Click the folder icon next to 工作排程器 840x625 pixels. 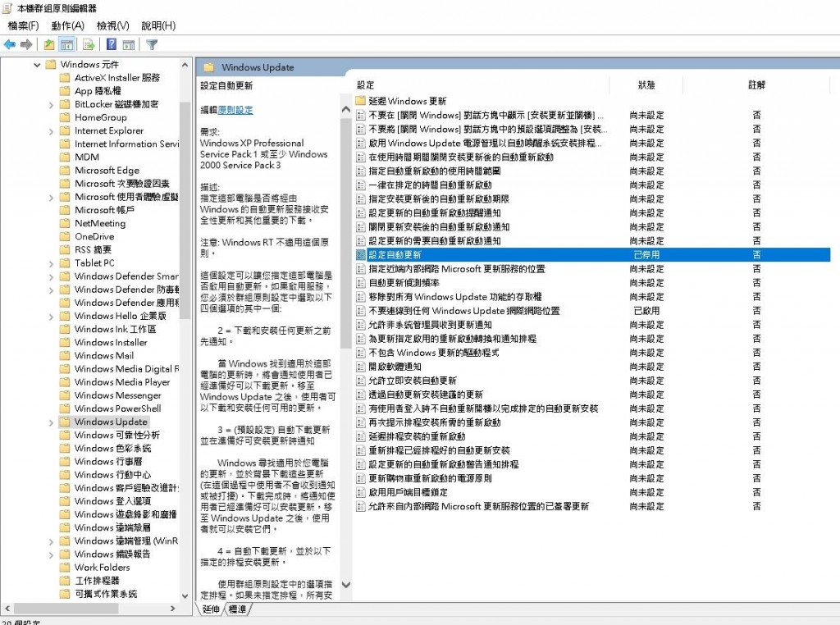click(65, 581)
